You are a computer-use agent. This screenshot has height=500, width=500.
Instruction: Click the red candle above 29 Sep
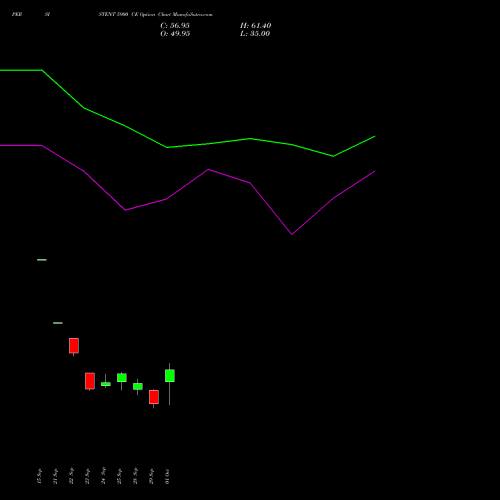tap(154, 397)
